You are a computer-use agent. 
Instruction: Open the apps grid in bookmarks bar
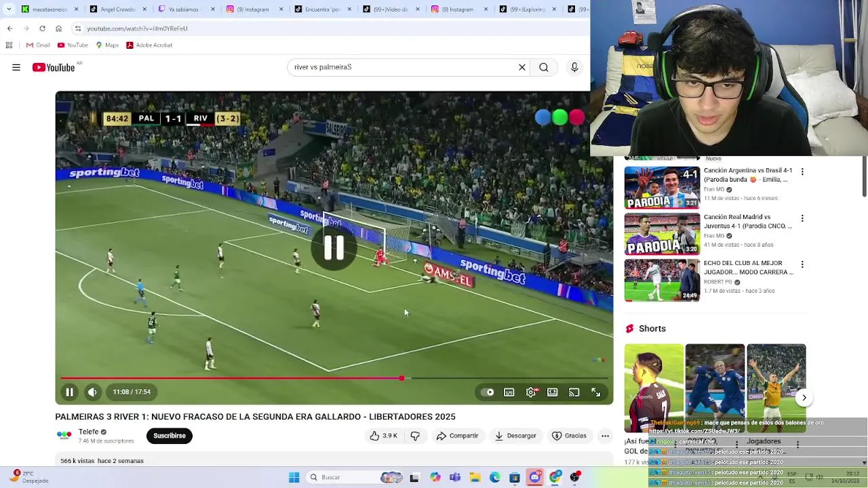(9, 45)
